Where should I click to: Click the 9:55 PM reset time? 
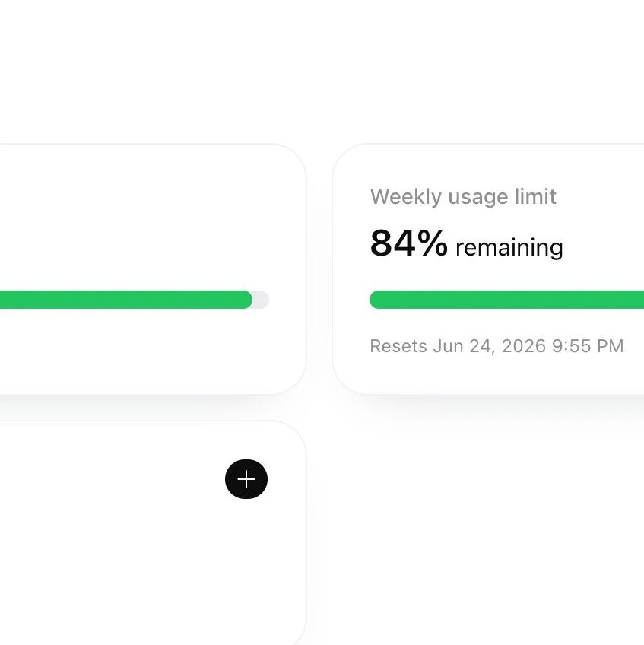[x=588, y=346]
